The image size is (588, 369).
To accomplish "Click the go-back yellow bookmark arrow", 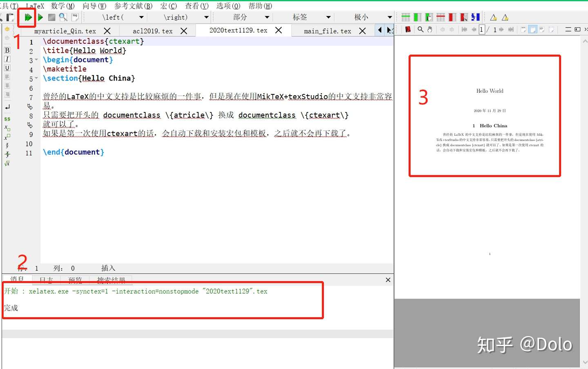I will pyautogui.click(x=7, y=29).
